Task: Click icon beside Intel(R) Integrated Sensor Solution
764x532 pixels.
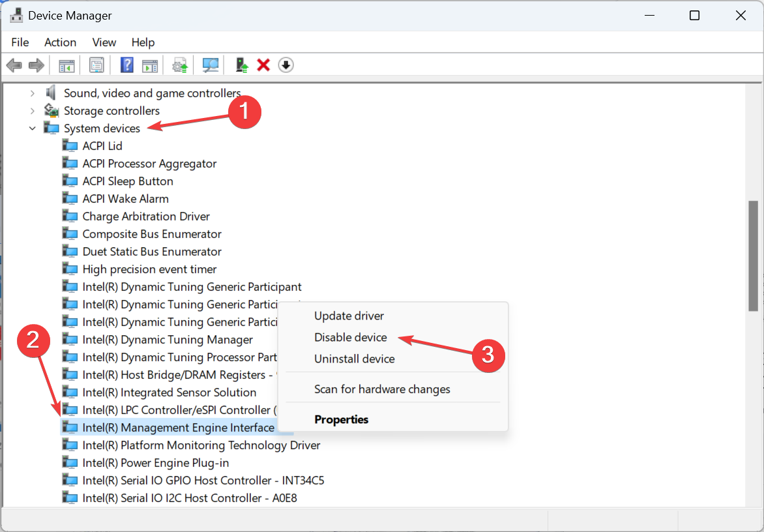Action: coord(70,392)
